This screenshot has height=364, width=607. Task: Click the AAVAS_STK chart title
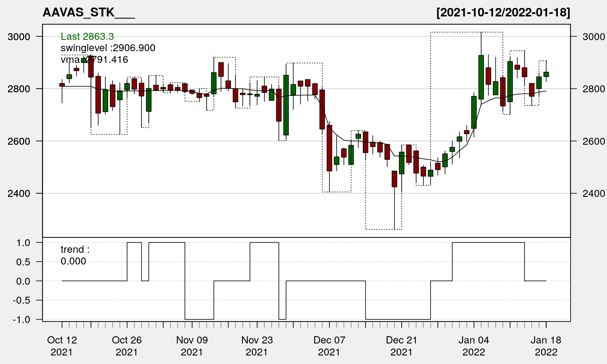tap(89, 13)
